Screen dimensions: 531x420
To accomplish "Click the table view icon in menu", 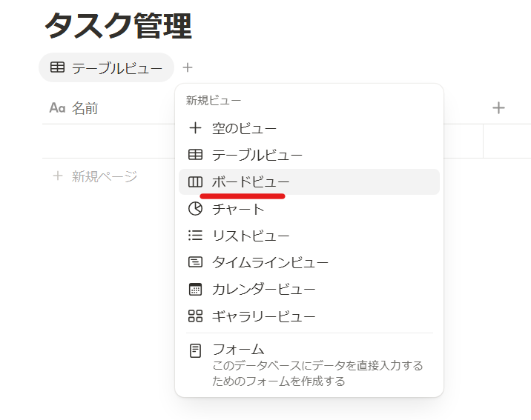I will pos(195,155).
